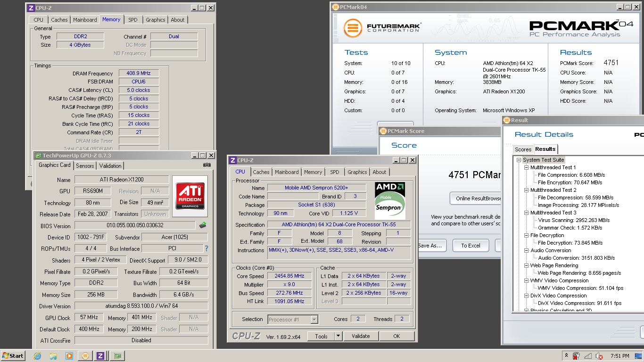Click the AMD Mobile Sempron logo
644x362 pixels.
point(390,200)
